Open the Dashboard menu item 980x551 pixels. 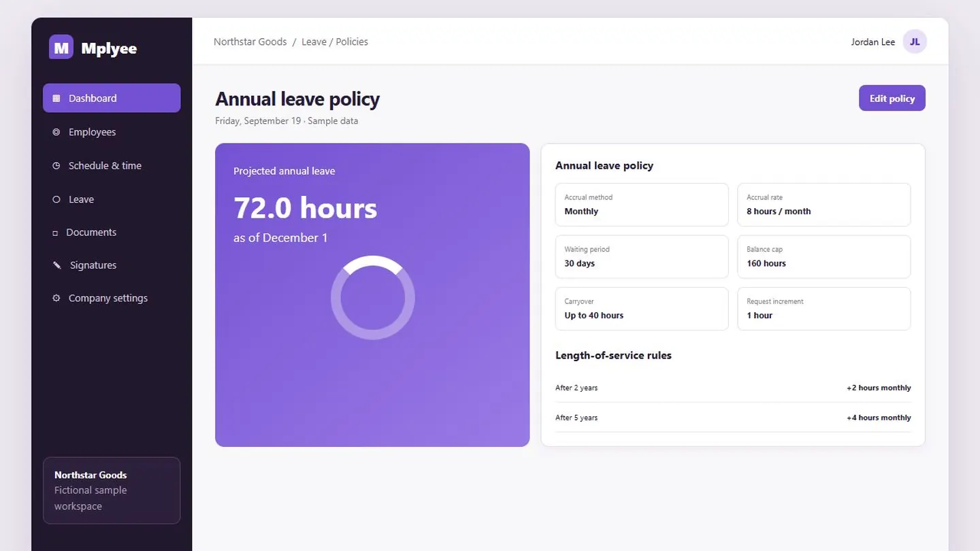[112, 98]
